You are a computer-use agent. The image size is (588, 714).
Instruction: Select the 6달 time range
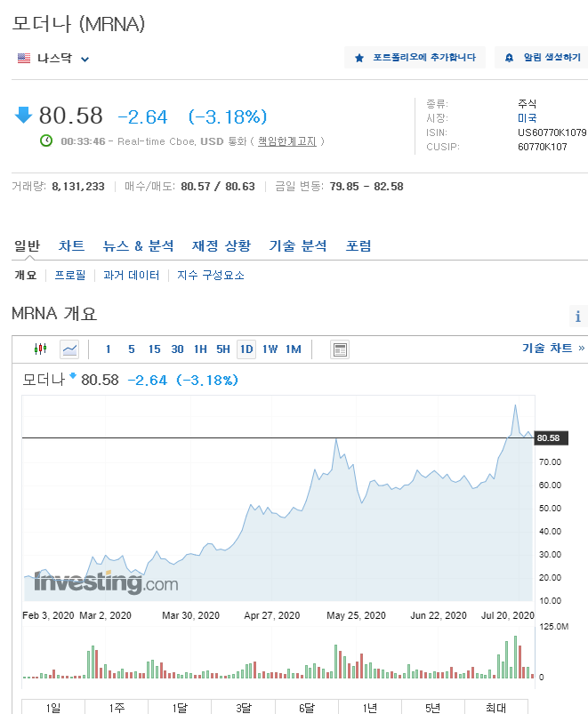pos(307,707)
